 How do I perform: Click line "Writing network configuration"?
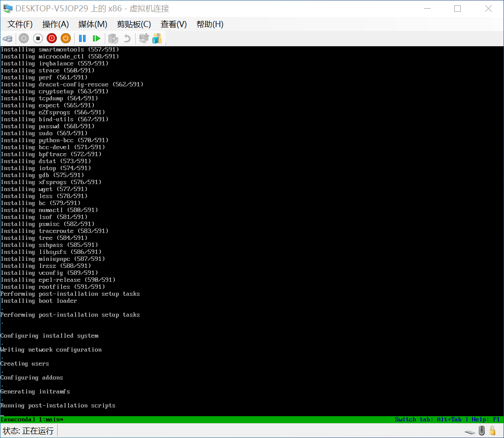click(51, 350)
